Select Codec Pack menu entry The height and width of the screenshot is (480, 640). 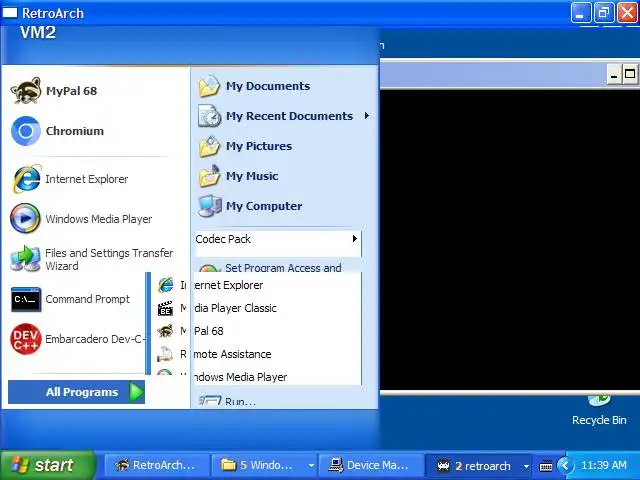(278, 239)
